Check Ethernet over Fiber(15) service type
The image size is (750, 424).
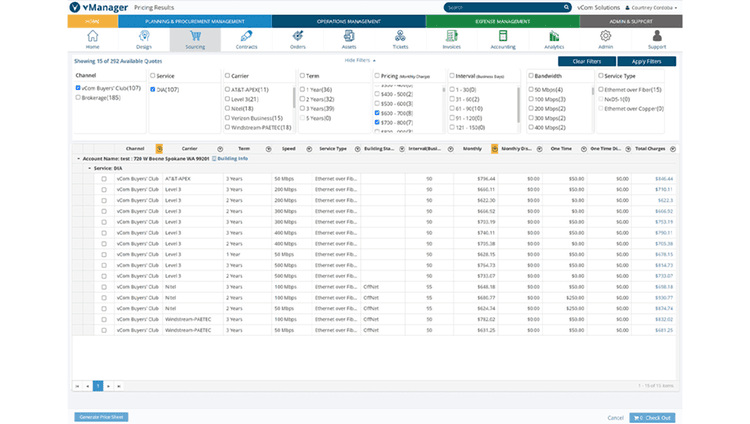[601, 89]
